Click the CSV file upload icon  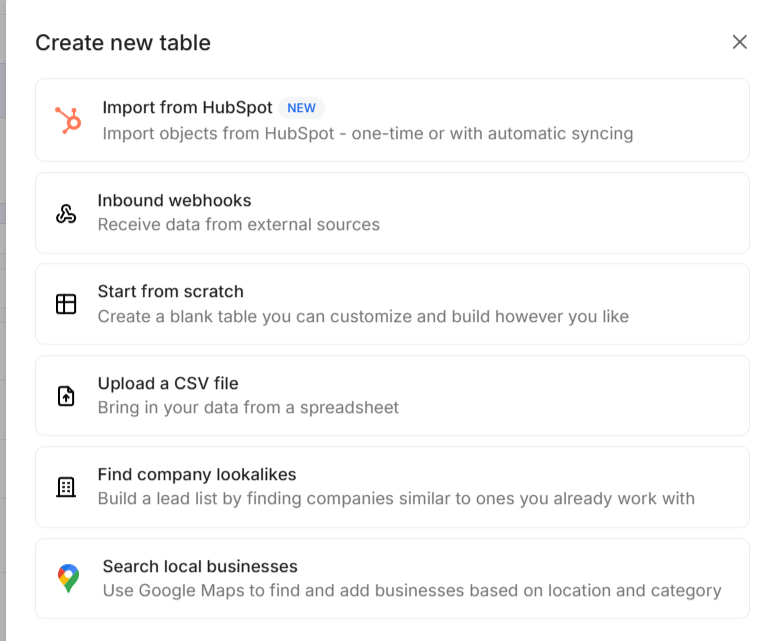click(66, 396)
